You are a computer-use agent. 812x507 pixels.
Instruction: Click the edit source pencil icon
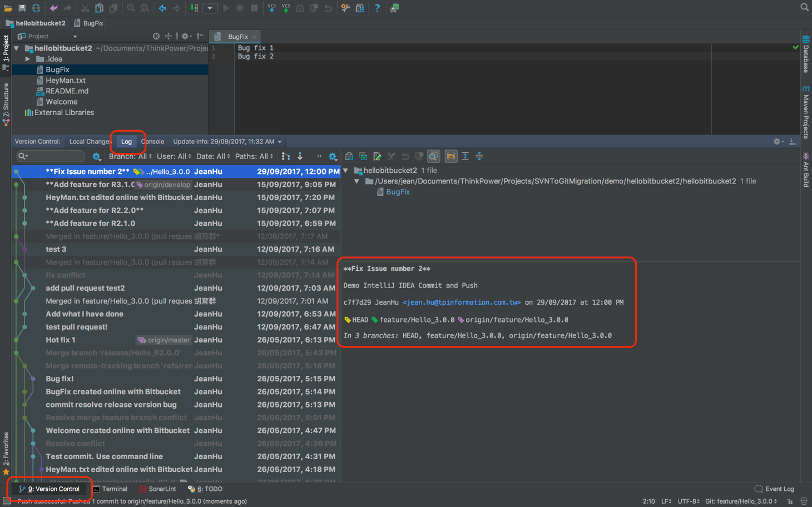pos(378,157)
